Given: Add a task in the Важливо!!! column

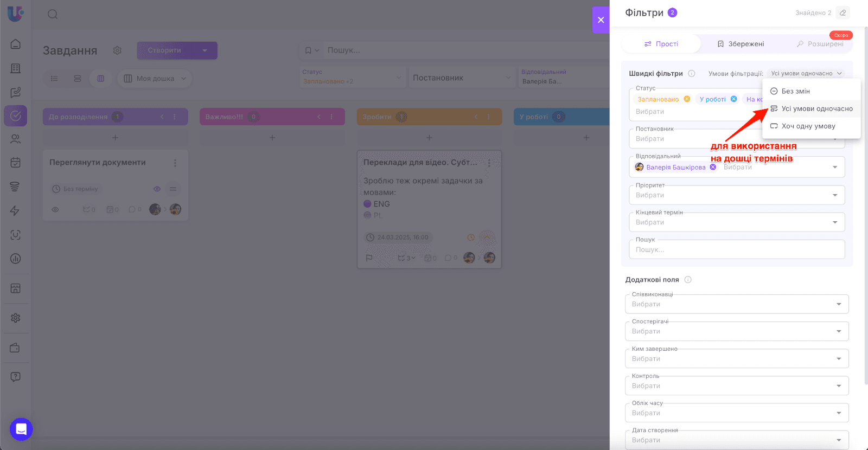Looking at the screenshot, I should coord(272,138).
